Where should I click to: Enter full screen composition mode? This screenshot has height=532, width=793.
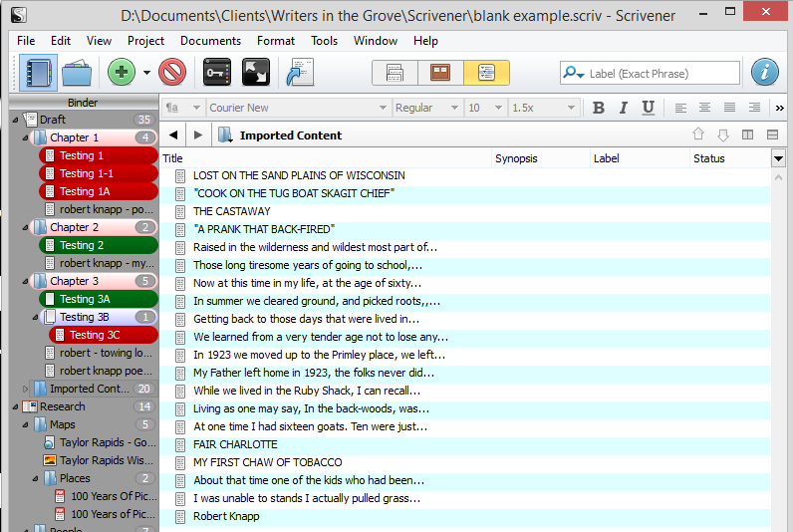tap(256, 73)
